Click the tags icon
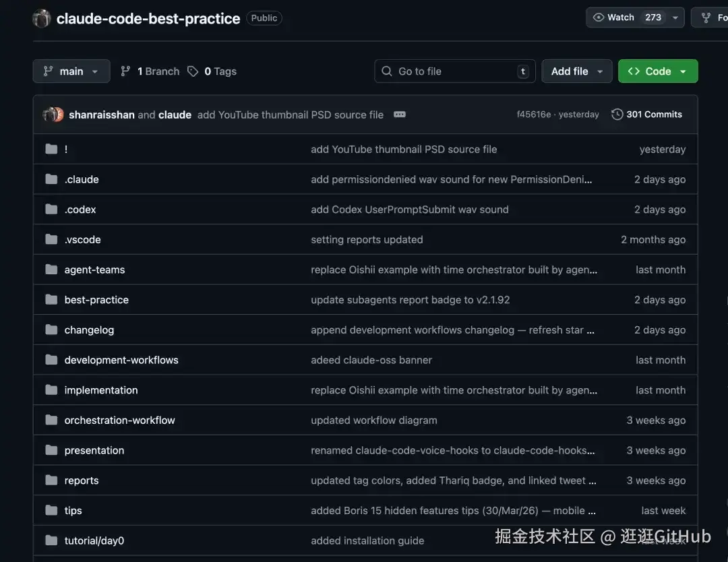This screenshot has width=728, height=562. [193, 71]
